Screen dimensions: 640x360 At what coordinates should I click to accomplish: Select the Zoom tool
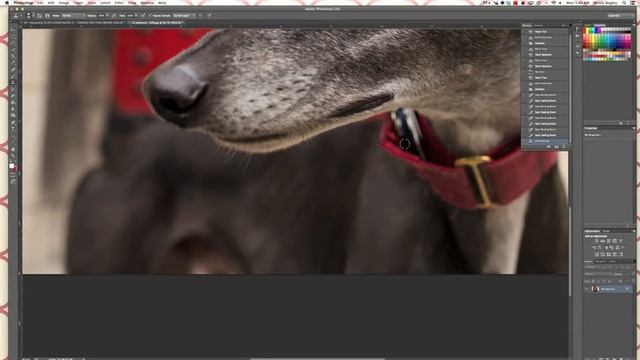[x=13, y=156]
